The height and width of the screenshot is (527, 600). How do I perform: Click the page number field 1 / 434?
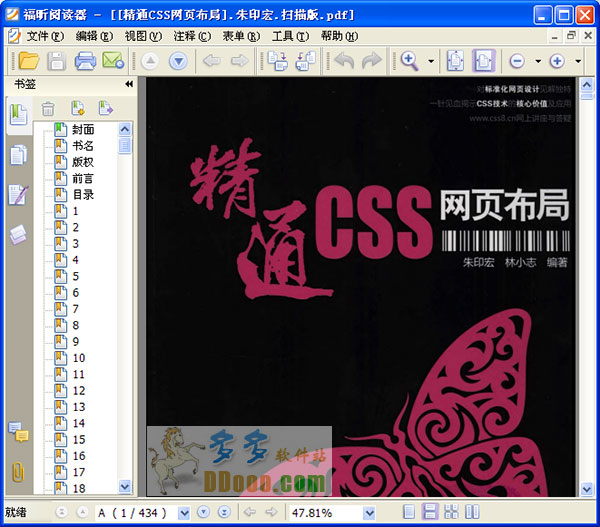click(137, 513)
